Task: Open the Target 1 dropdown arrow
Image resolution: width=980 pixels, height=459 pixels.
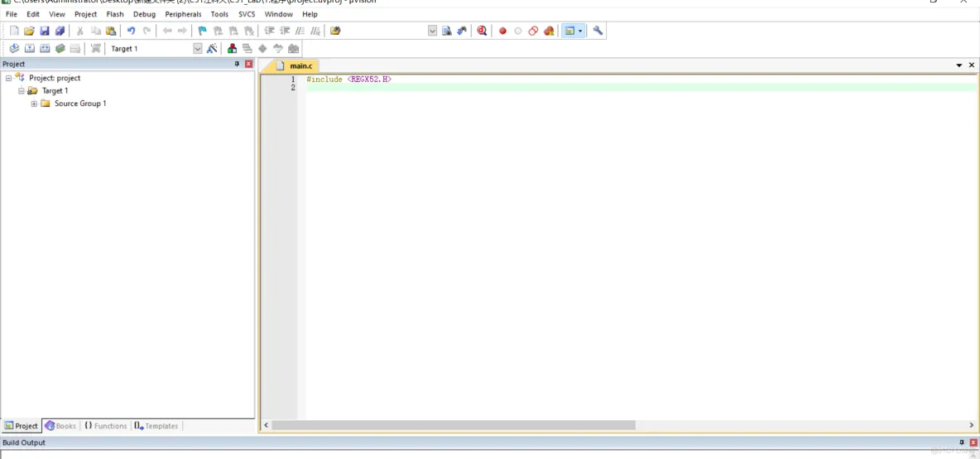Action: (198, 48)
